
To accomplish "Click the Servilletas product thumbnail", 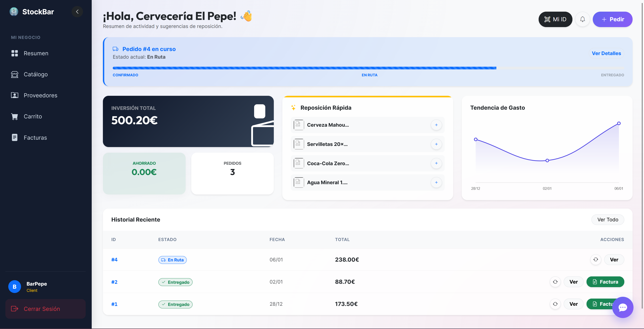I will click(x=299, y=144).
